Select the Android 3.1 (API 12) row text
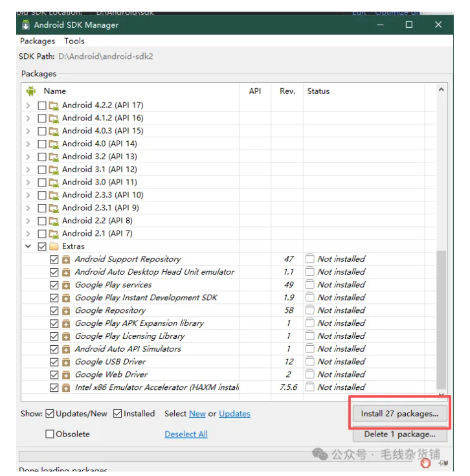The width and height of the screenshot is (470, 476). (x=100, y=169)
